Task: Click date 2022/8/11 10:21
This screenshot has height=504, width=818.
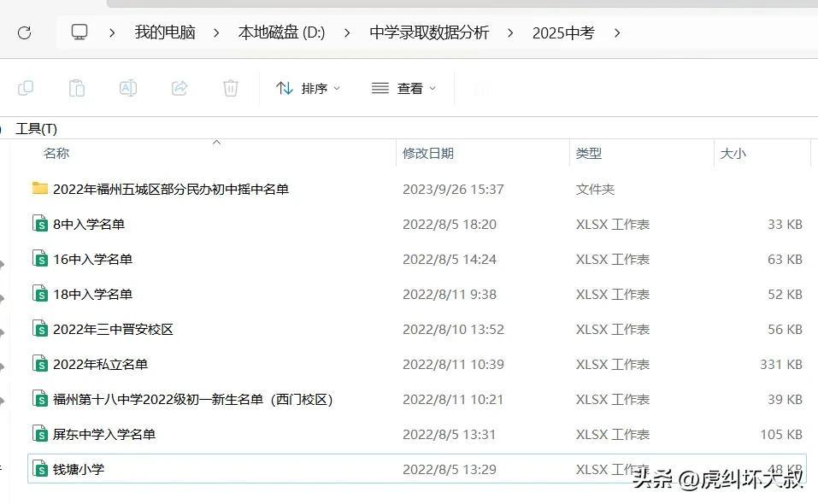Action: click(453, 399)
